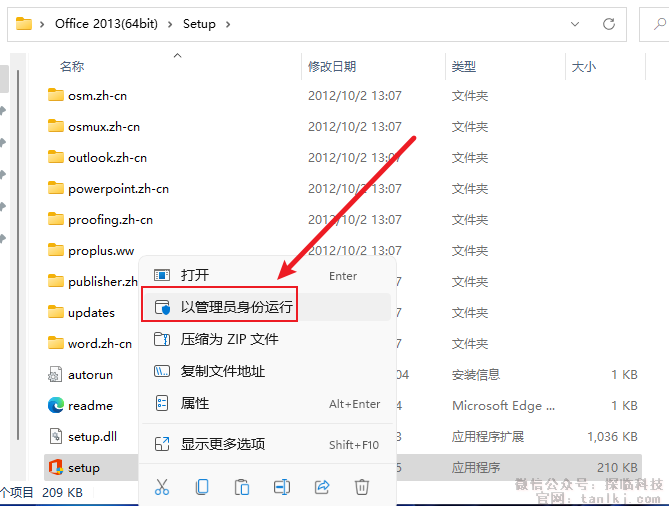Click the Setup breadcrumb segment
The image size is (669, 506).
pos(199,23)
